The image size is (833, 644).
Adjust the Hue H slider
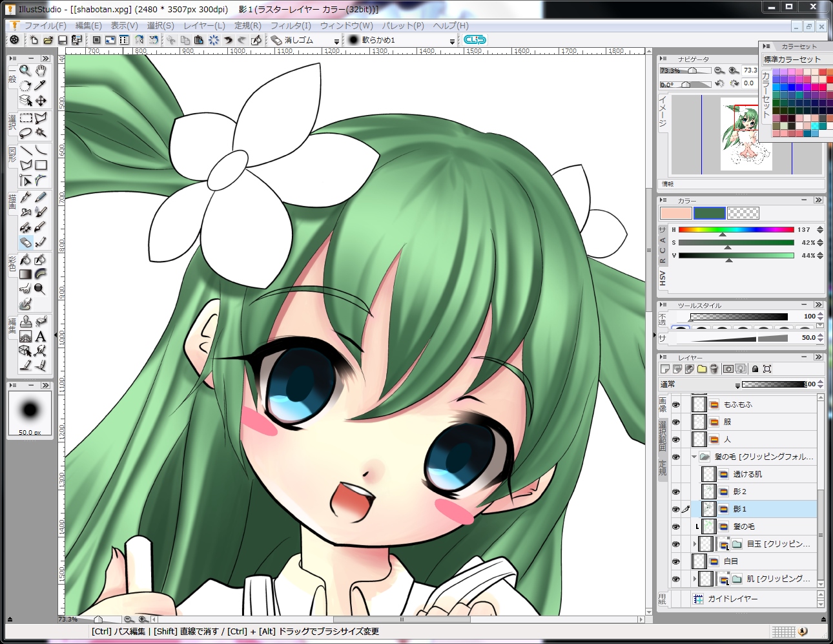(736, 230)
